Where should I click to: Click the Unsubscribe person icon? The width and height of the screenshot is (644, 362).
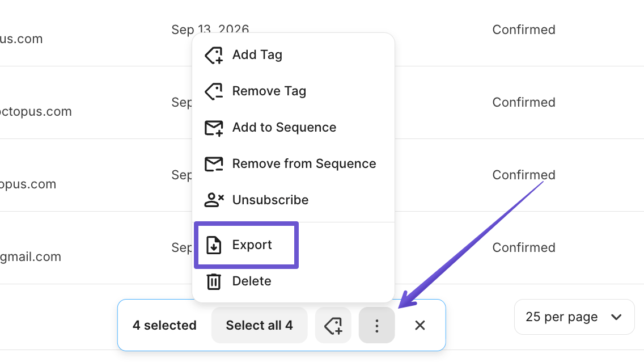(x=214, y=200)
